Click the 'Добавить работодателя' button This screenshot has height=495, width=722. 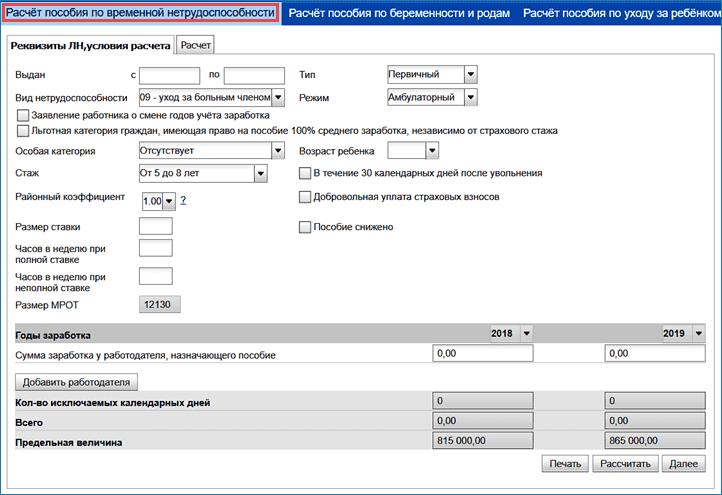click(78, 382)
